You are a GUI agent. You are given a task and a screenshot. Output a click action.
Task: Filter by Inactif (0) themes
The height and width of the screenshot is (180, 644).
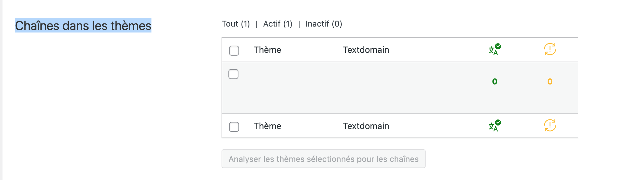(324, 24)
